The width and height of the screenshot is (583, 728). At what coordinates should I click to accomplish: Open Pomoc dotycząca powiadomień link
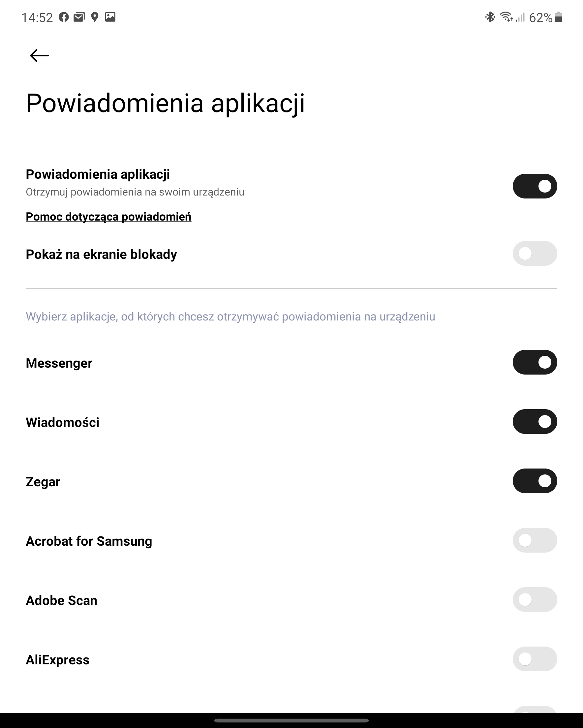[x=108, y=217]
